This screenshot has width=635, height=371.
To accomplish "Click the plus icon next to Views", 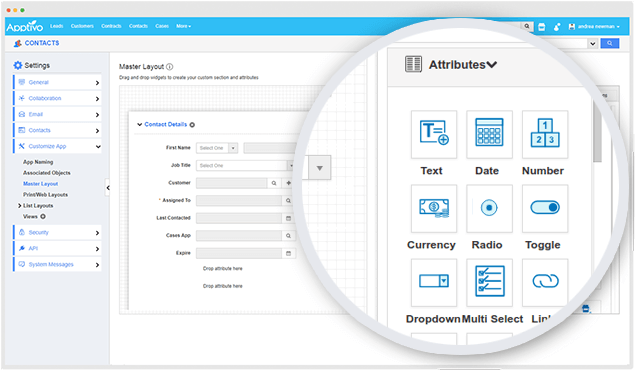I will [43, 217].
